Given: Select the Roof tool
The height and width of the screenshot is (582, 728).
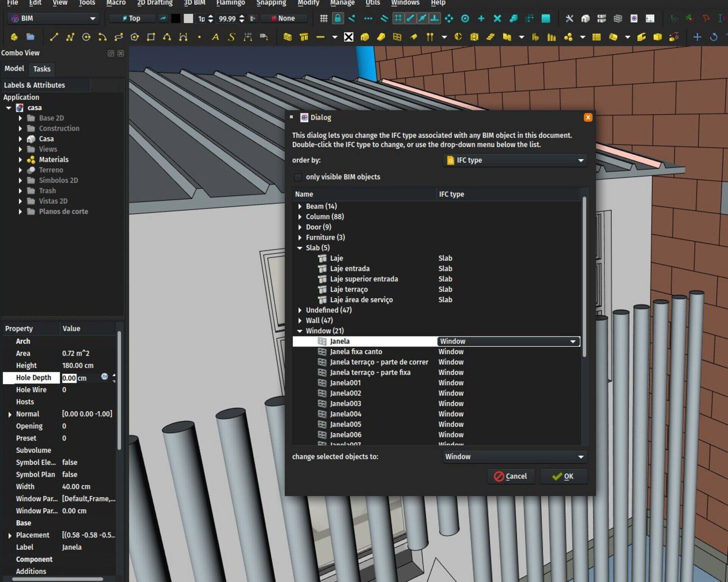Looking at the screenshot, I should click(x=413, y=37).
